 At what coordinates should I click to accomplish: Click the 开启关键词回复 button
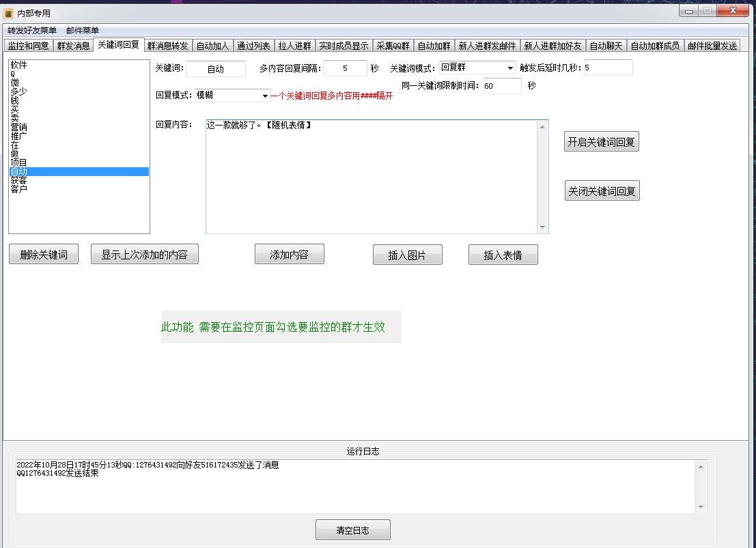coord(601,142)
